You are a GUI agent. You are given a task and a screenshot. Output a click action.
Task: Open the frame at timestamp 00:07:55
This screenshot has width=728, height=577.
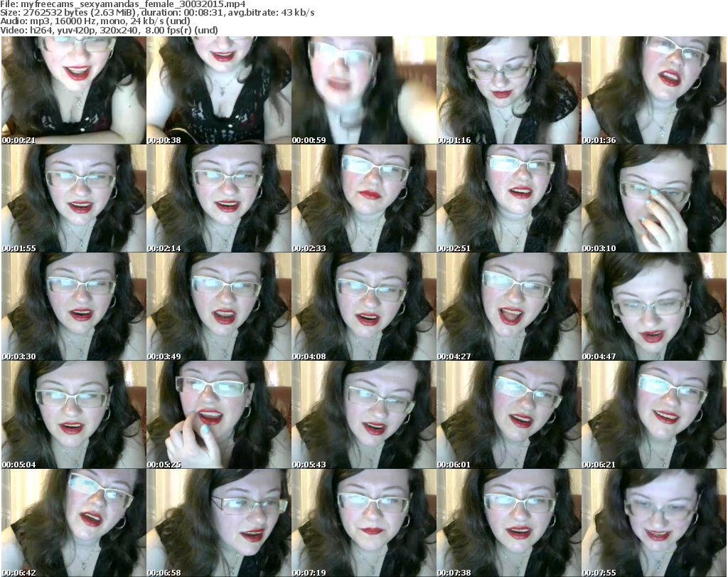[654, 523]
